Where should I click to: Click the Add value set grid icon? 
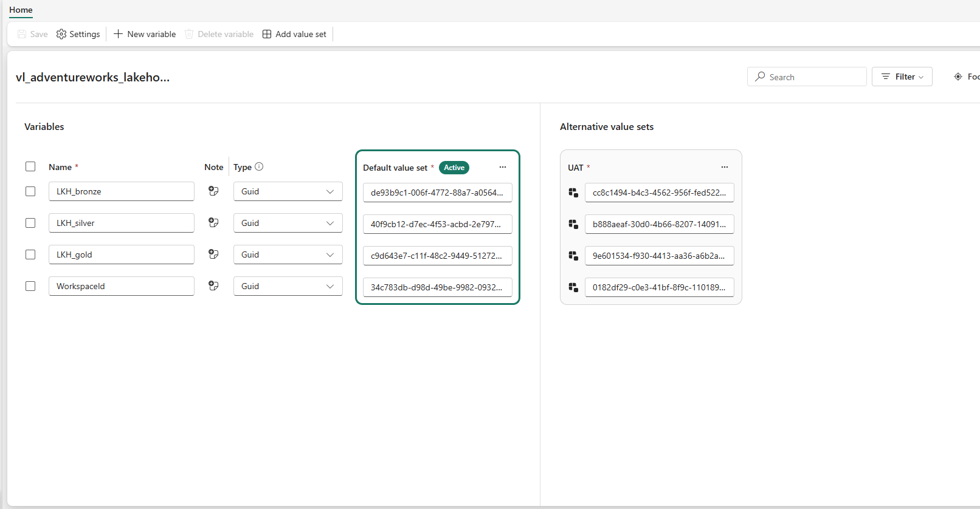point(267,34)
